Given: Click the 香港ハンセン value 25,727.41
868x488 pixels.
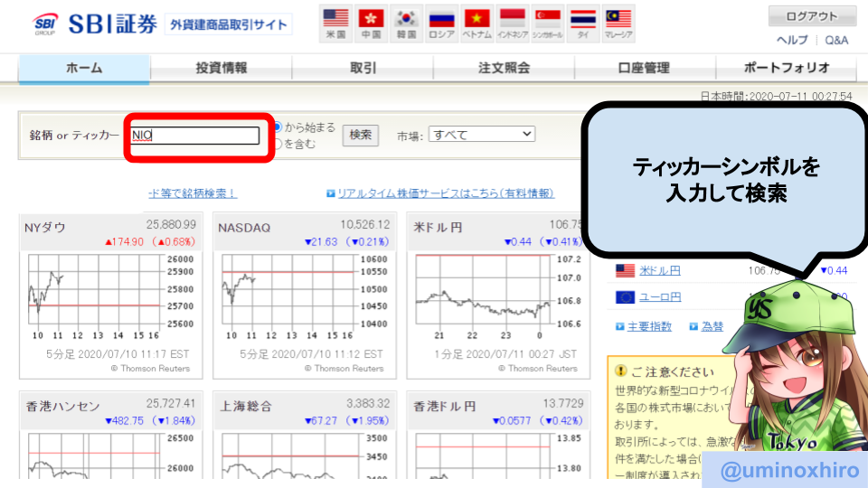Looking at the screenshot, I should click(x=171, y=403).
